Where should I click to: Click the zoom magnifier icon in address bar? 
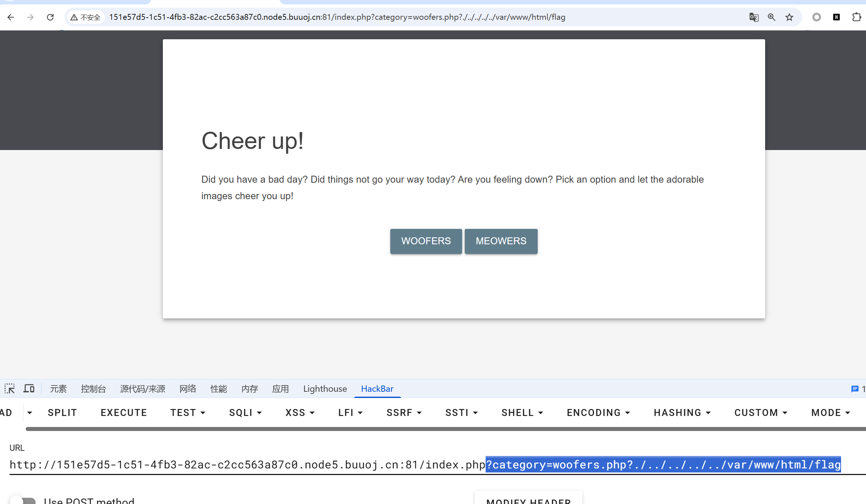pyautogui.click(x=771, y=17)
